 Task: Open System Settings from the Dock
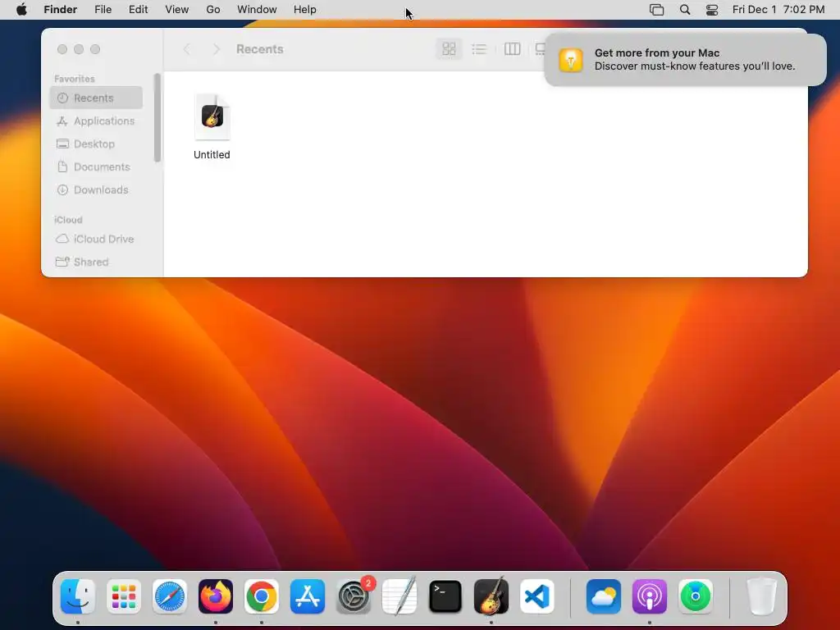click(354, 596)
